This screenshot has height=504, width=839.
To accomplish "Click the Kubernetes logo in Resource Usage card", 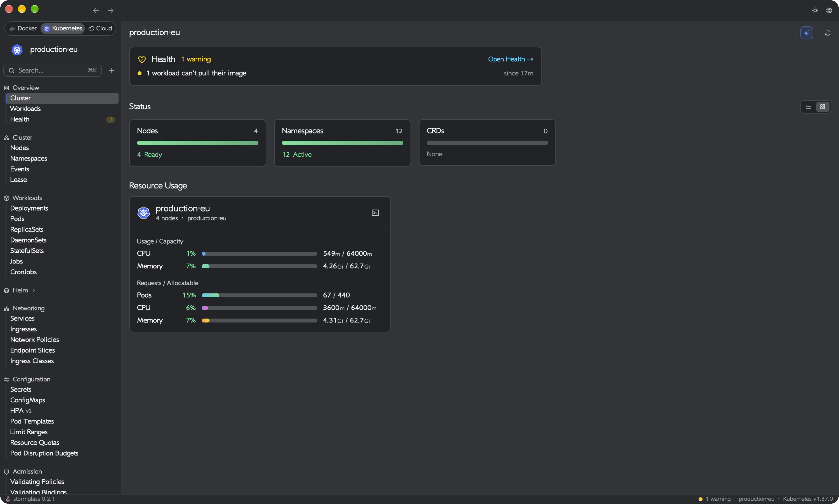I will (x=144, y=213).
